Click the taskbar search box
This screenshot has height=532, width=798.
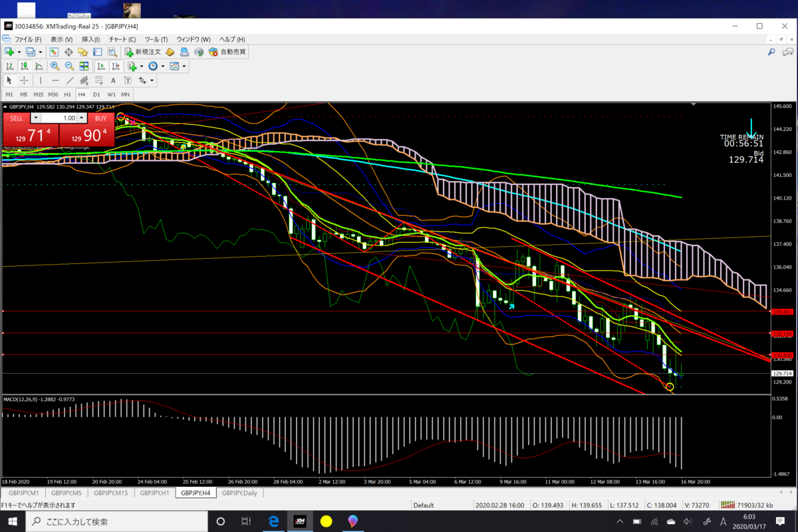point(116,521)
